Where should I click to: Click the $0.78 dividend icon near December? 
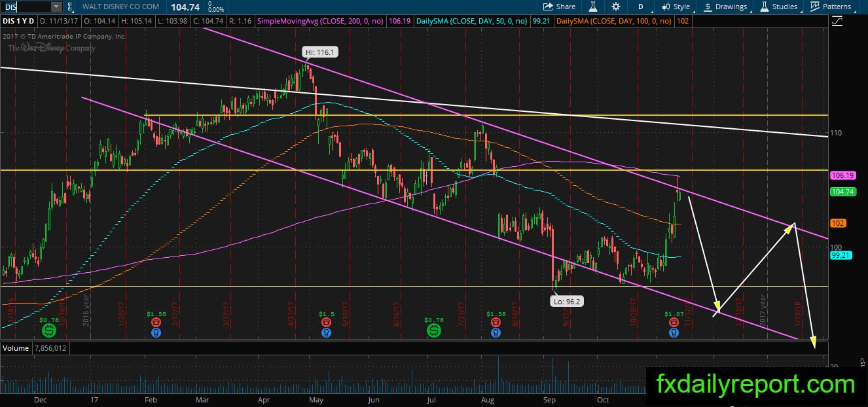point(48,329)
